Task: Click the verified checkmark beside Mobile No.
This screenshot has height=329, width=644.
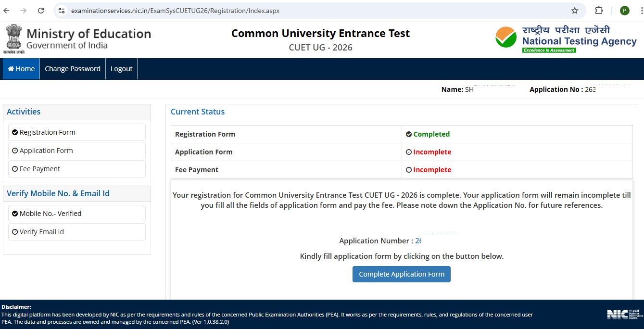Action: tap(15, 213)
